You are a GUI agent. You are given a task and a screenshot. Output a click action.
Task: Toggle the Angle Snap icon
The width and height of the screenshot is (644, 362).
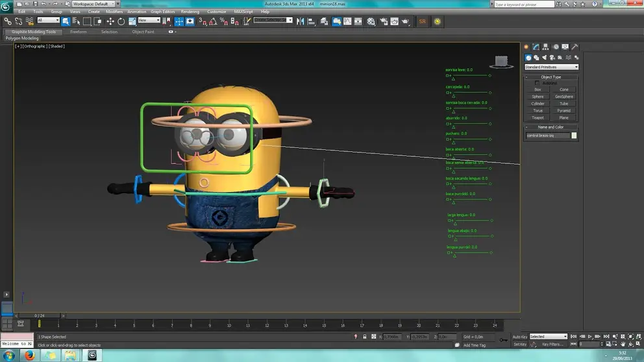[x=213, y=21]
